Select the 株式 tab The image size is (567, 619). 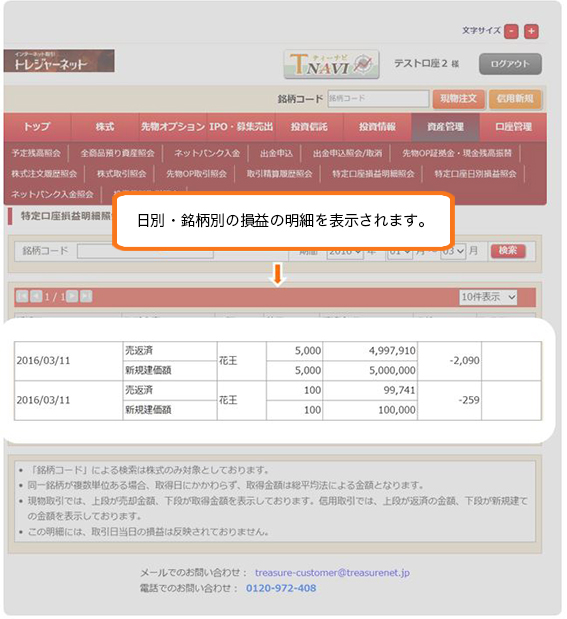[105, 127]
